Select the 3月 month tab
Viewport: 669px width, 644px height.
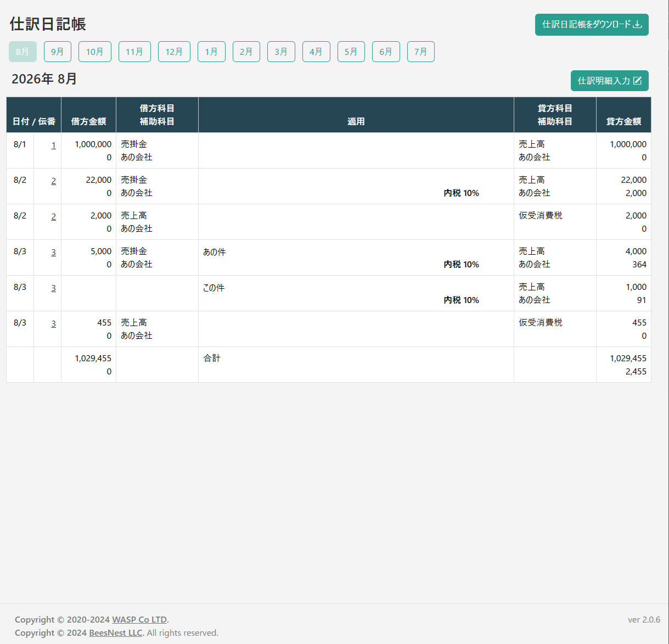(281, 52)
